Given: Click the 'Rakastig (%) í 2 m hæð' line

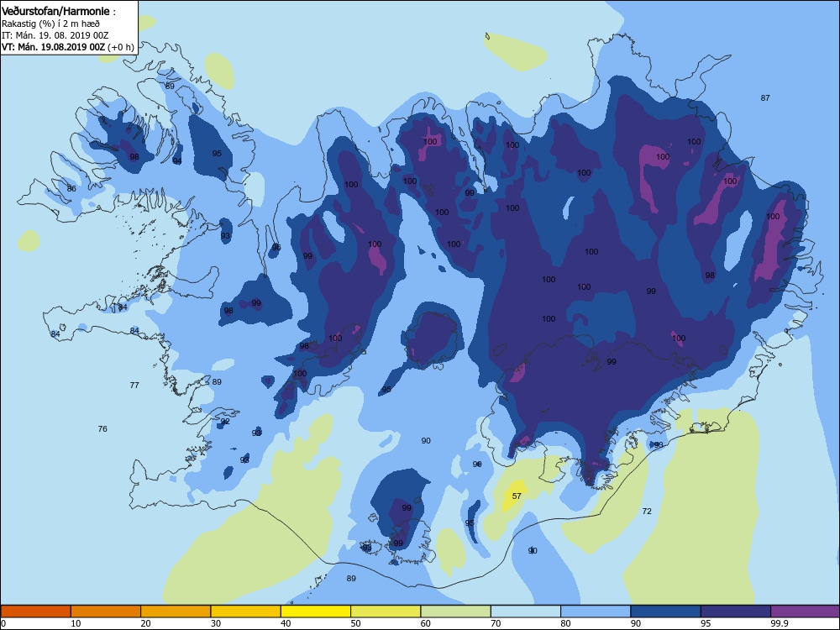Looking at the screenshot, I should coord(50,24).
